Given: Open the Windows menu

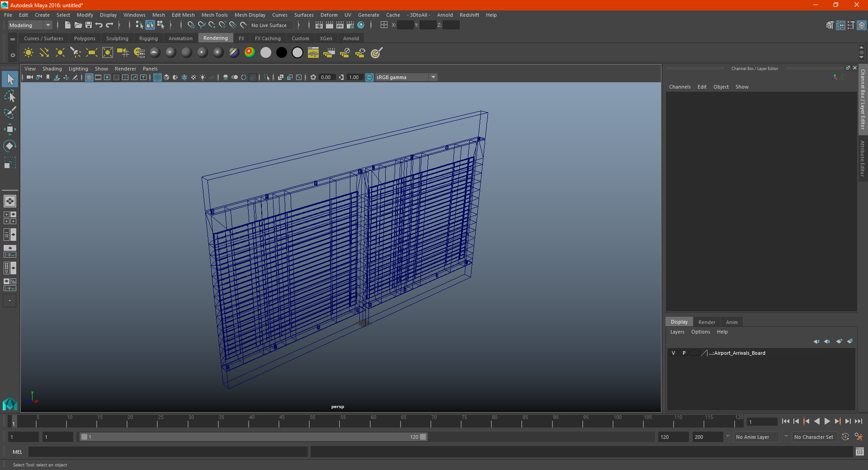Looking at the screenshot, I should point(134,15).
